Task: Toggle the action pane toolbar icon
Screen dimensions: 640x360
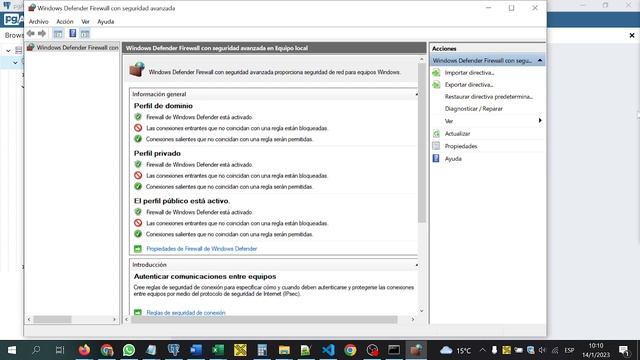Action: click(x=84, y=34)
